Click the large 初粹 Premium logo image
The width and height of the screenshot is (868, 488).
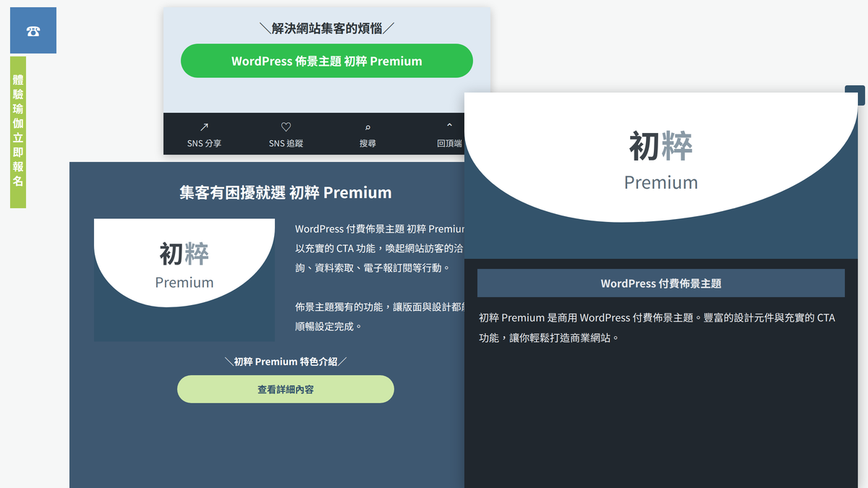(661, 176)
